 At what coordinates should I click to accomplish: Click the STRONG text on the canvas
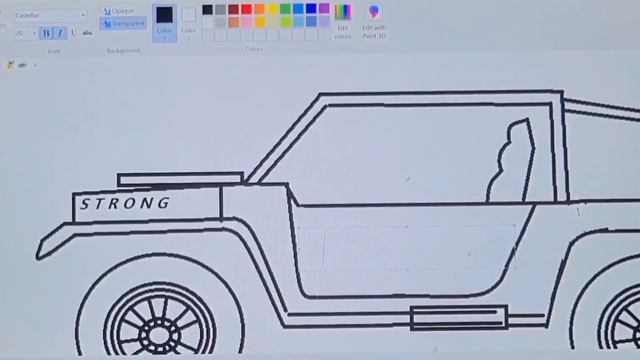124,203
